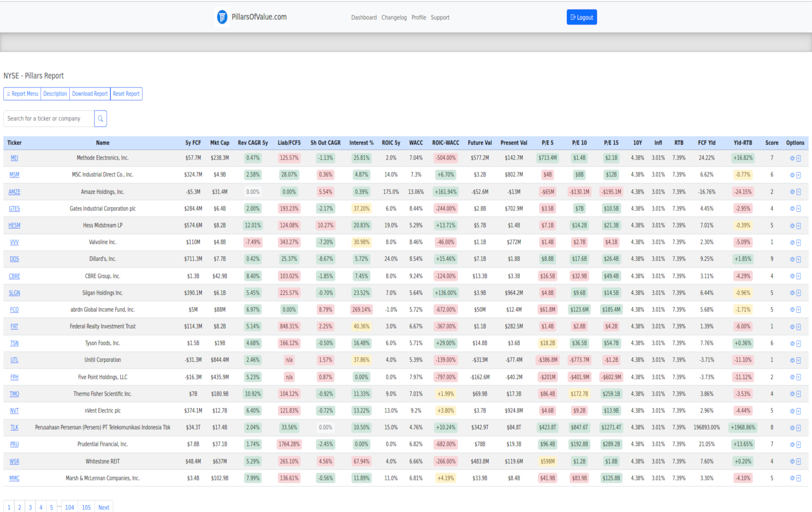Click the notebook icon in Tyson Foods row

[x=799, y=343]
